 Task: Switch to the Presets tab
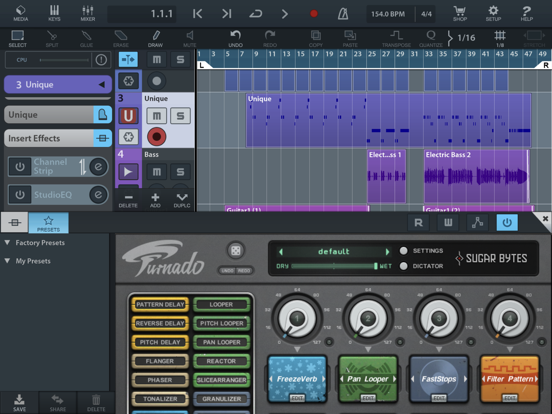click(x=49, y=222)
